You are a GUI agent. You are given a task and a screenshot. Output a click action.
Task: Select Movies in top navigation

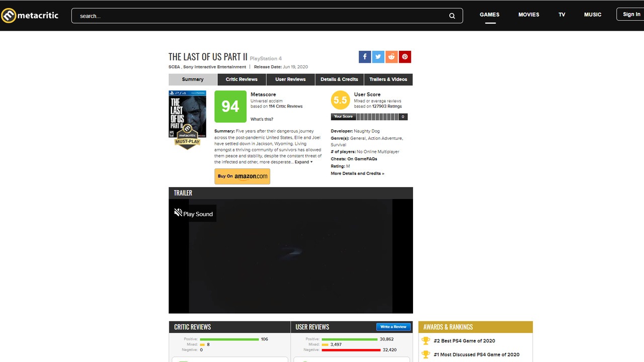click(x=529, y=15)
